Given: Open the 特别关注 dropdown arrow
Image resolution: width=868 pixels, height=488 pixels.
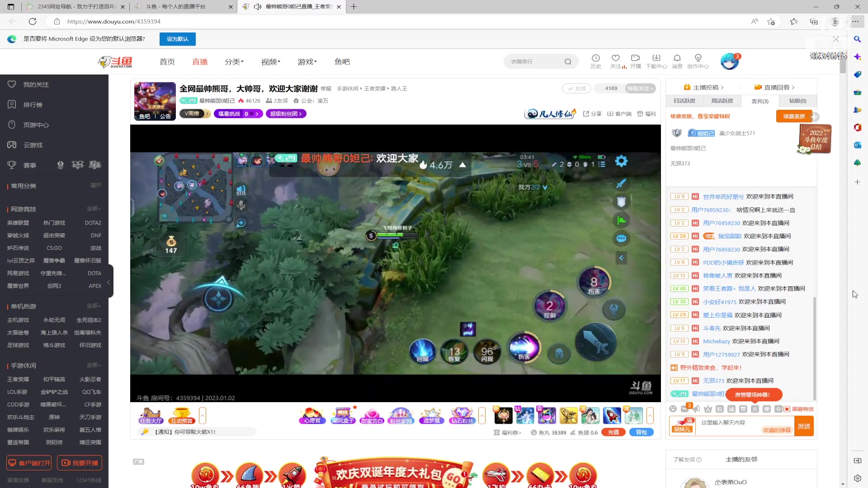Looking at the screenshot, I should [652, 89].
